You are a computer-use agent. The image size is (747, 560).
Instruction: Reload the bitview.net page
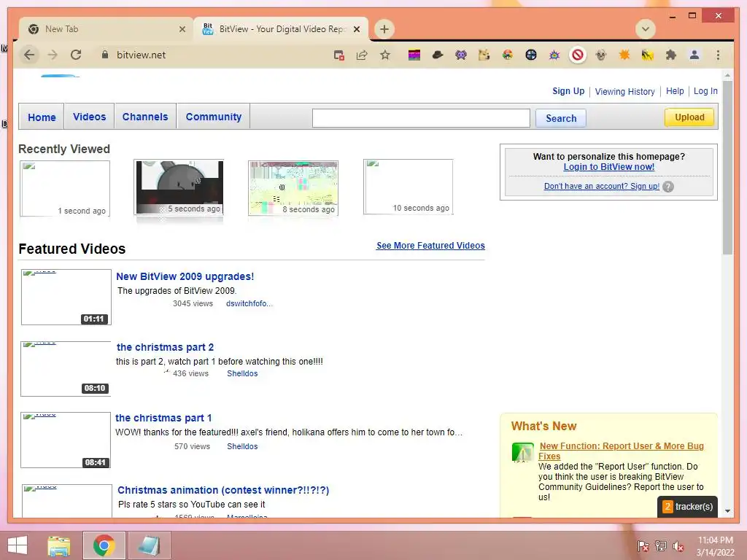coord(76,55)
